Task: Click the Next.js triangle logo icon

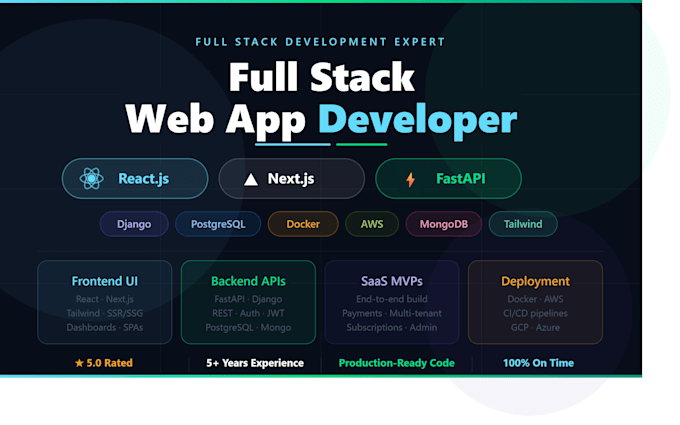Action: (x=251, y=179)
